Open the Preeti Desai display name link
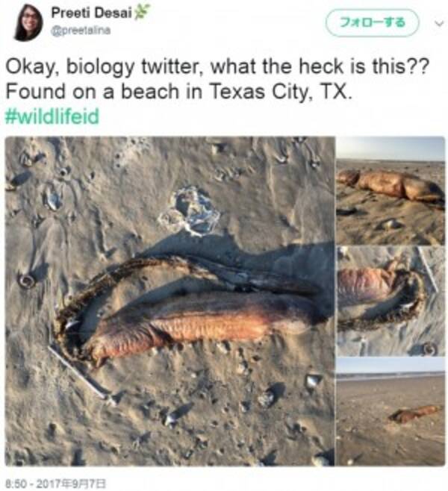448x491 pixels. [92, 13]
